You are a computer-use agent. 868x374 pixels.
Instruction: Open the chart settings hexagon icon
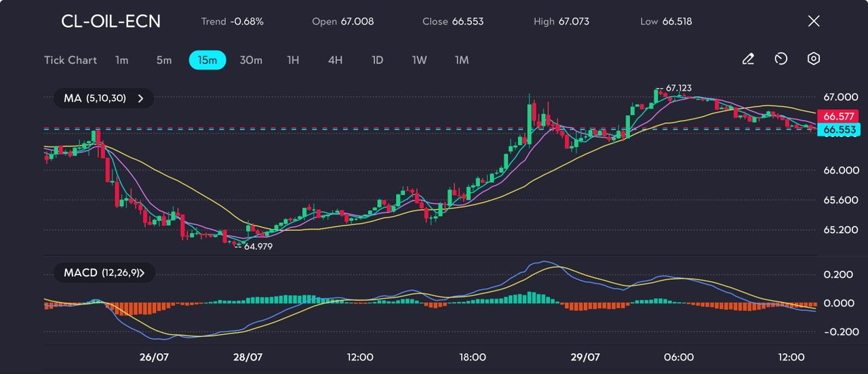pyautogui.click(x=814, y=60)
